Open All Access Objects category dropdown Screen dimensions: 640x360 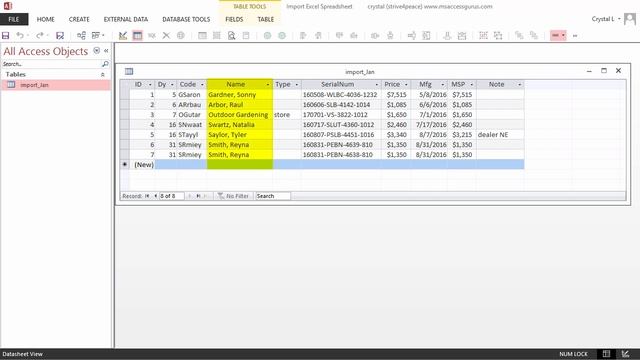tap(96, 51)
